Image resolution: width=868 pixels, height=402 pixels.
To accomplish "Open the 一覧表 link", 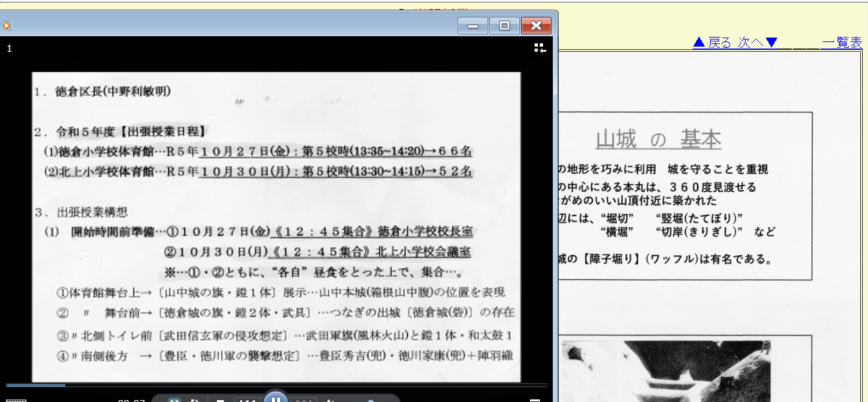I will pyautogui.click(x=841, y=43).
